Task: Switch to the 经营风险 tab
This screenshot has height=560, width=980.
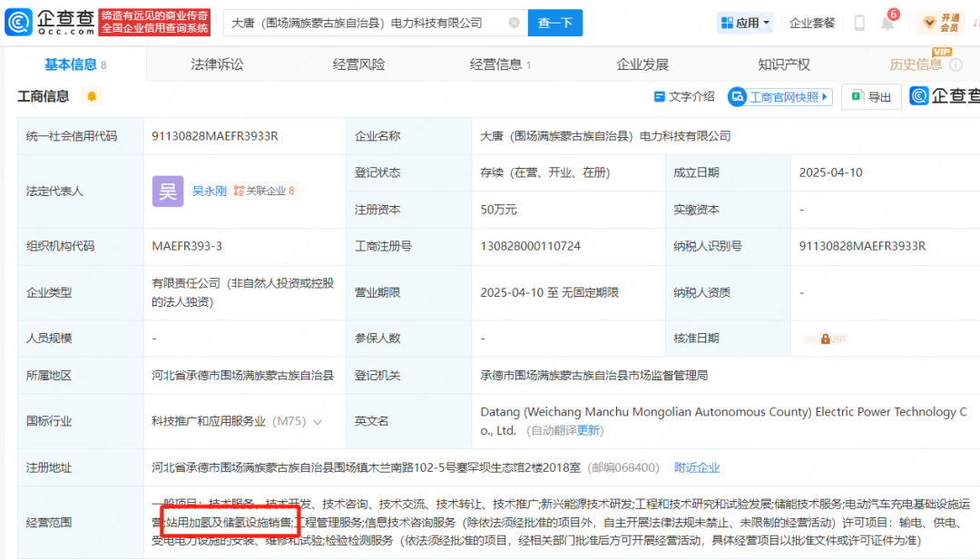Action: [x=358, y=64]
